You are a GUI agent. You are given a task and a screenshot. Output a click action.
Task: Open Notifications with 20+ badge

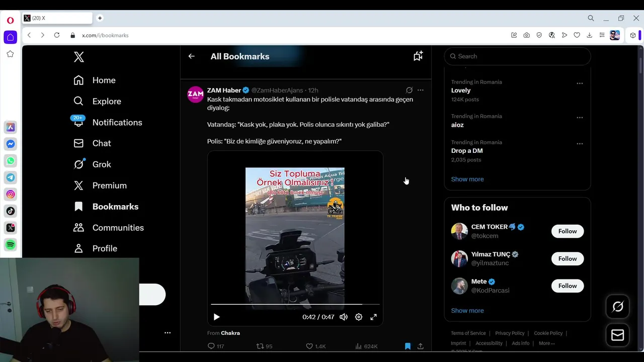pos(108,122)
